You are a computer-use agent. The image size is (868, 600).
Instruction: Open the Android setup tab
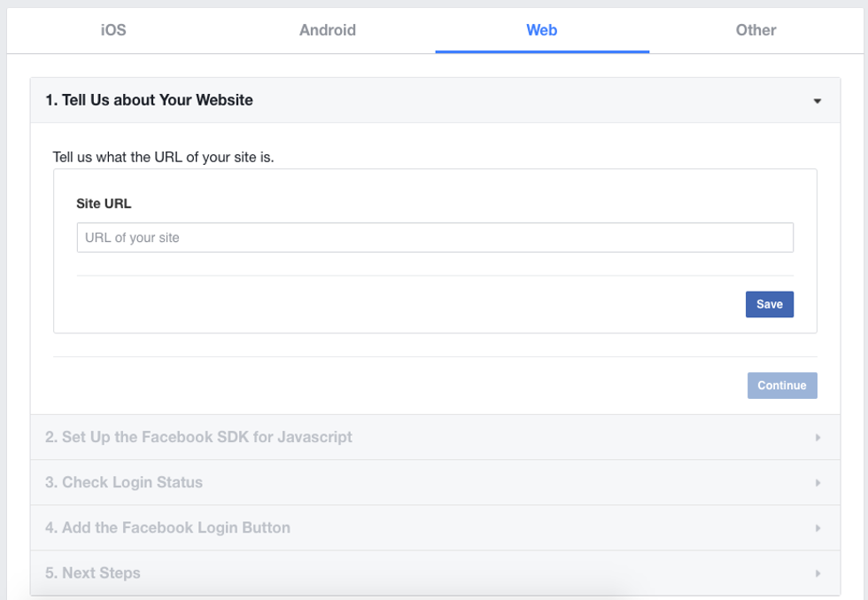tap(328, 29)
